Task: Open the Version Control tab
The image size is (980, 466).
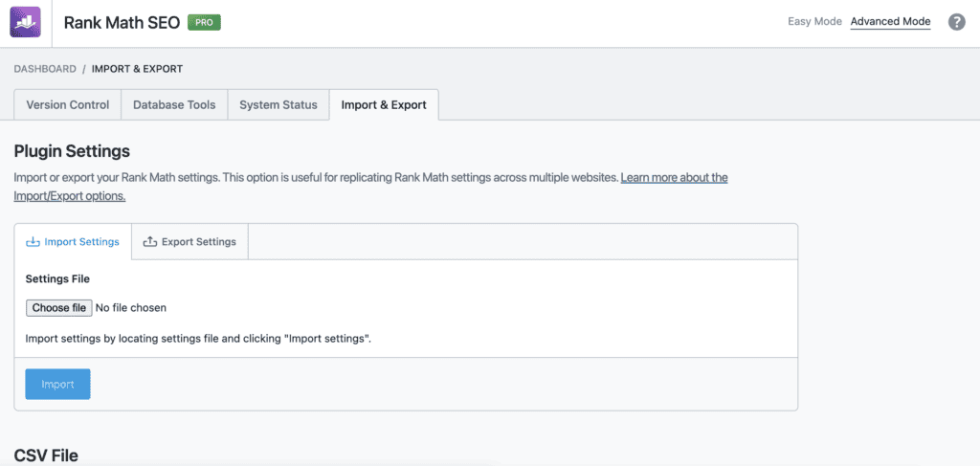Action: point(68,105)
